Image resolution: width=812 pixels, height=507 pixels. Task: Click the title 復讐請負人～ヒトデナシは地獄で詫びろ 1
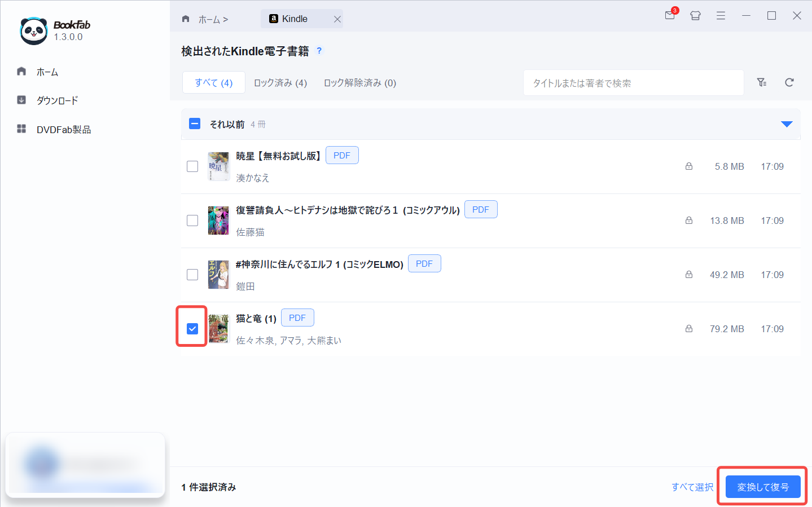348,210
